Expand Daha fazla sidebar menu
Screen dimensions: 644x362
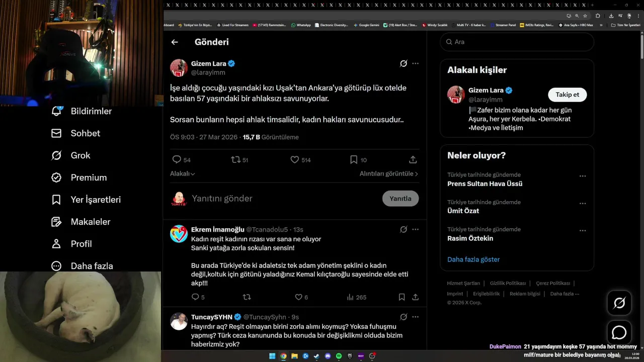coord(82,266)
